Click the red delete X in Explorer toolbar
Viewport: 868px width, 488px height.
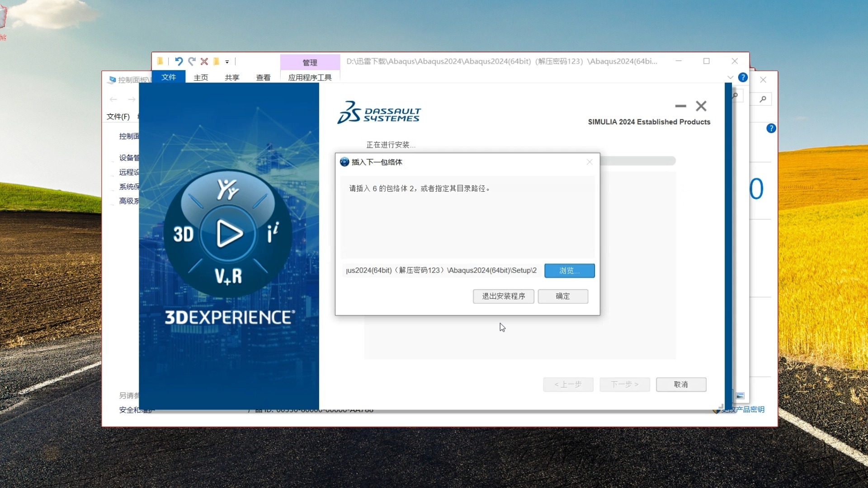[204, 61]
